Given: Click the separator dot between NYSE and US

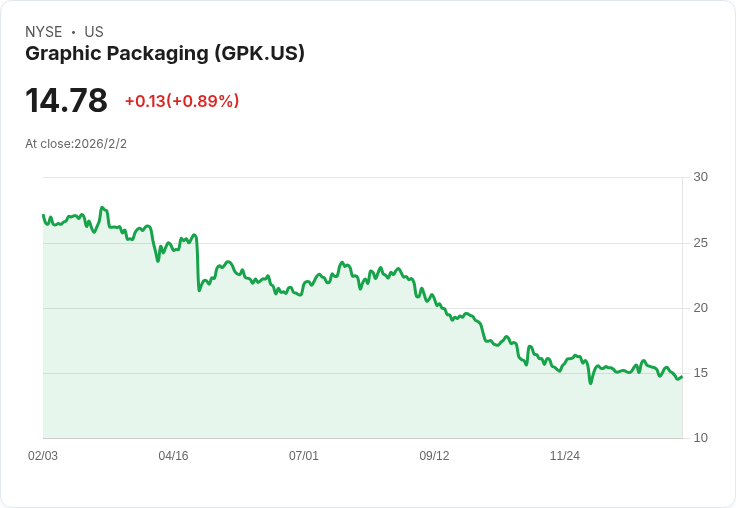Looking at the screenshot, I should pyautogui.click(x=73, y=32).
